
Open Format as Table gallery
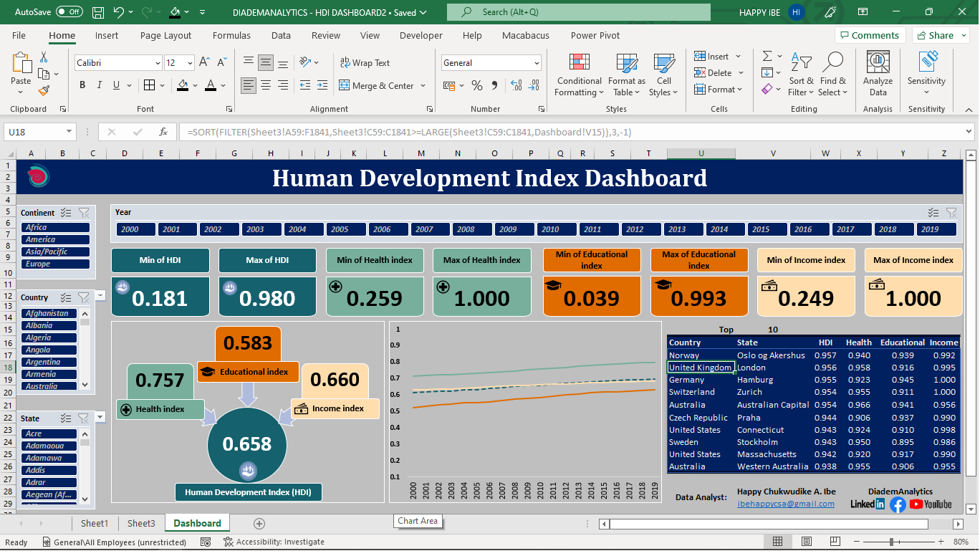(627, 75)
